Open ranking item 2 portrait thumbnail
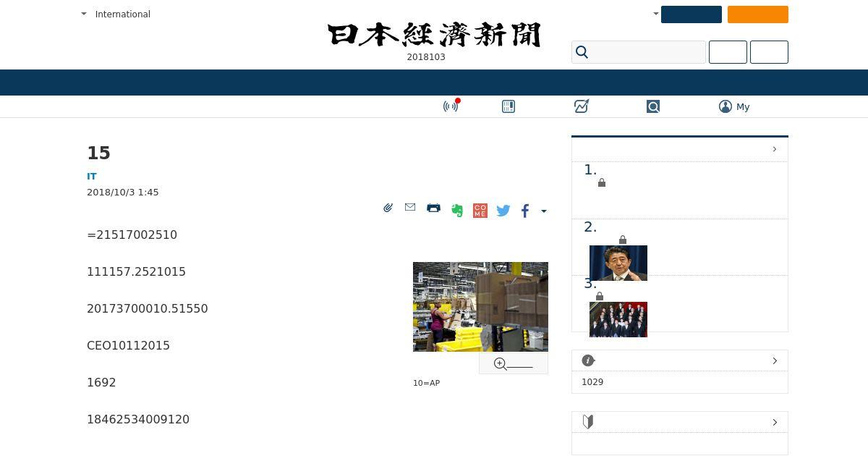Image resolution: width=868 pixels, height=456 pixels. pos(618,263)
